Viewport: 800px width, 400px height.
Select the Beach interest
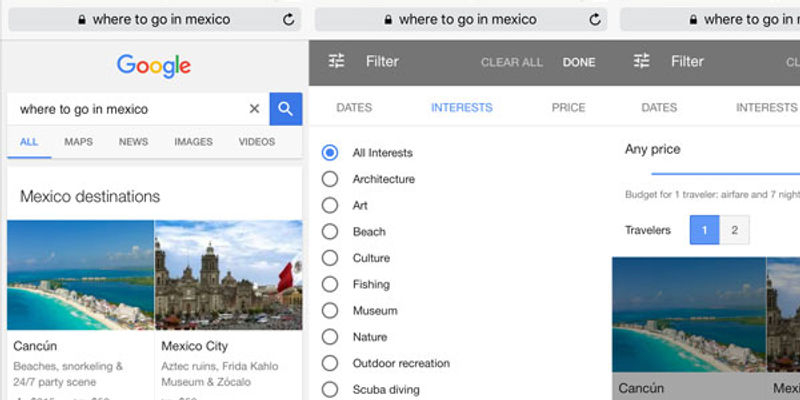[330, 232]
